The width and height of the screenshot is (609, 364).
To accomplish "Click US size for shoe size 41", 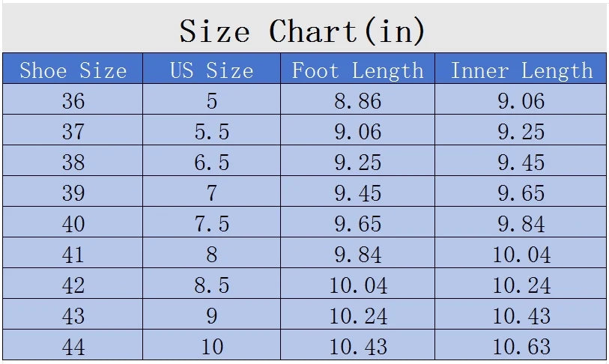I will coord(211,255).
